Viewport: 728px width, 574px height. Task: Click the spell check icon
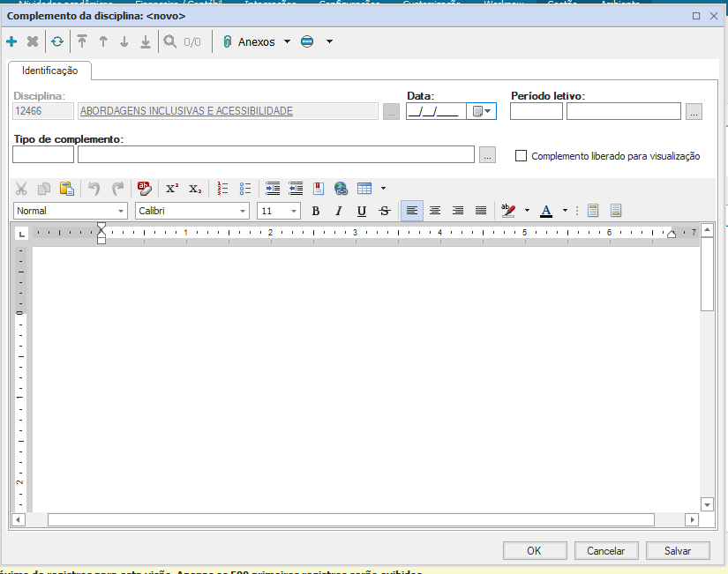(x=145, y=188)
